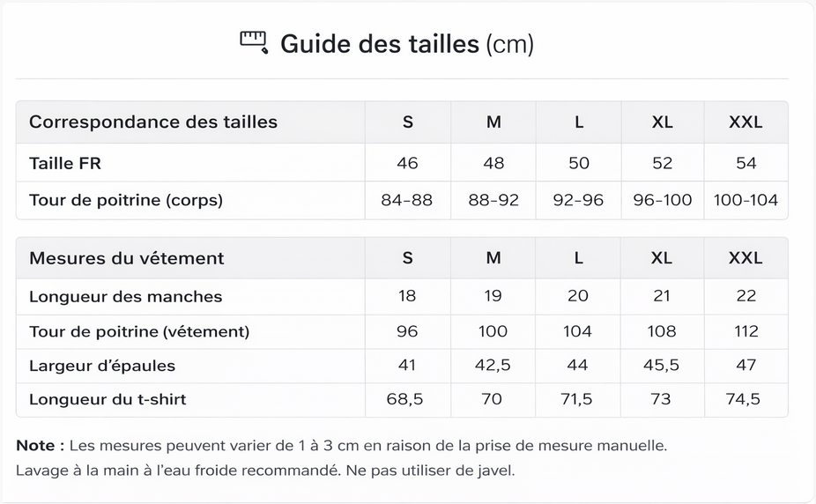Click the Tour de poitrine (corps) label
The image size is (816, 504).
(x=126, y=200)
